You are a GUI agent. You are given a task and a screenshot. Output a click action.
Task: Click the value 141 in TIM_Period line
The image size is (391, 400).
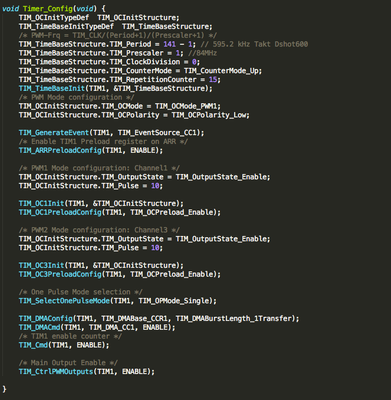[x=169, y=44]
